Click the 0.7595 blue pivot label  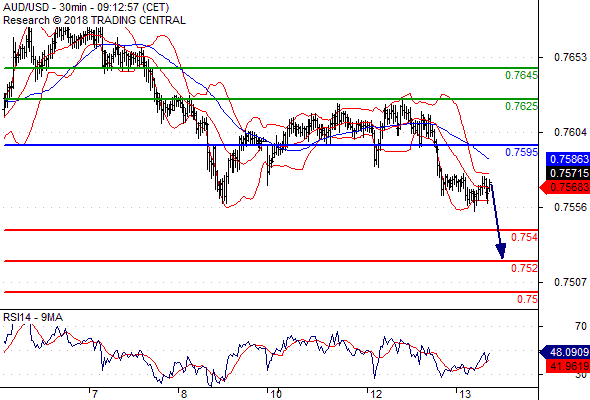click(522, 152)
